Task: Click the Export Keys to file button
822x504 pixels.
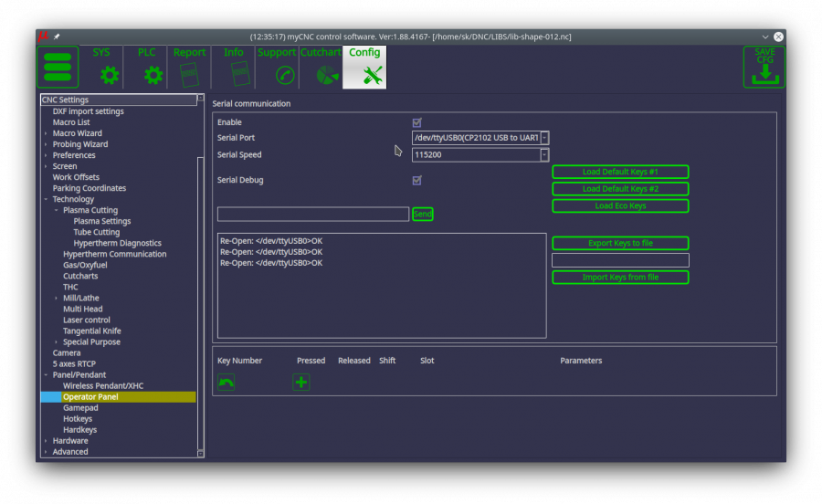Action: tap(620, 244)
